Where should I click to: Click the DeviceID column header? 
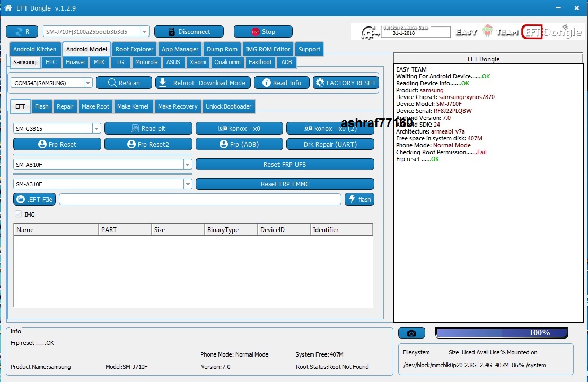point(284,229)
